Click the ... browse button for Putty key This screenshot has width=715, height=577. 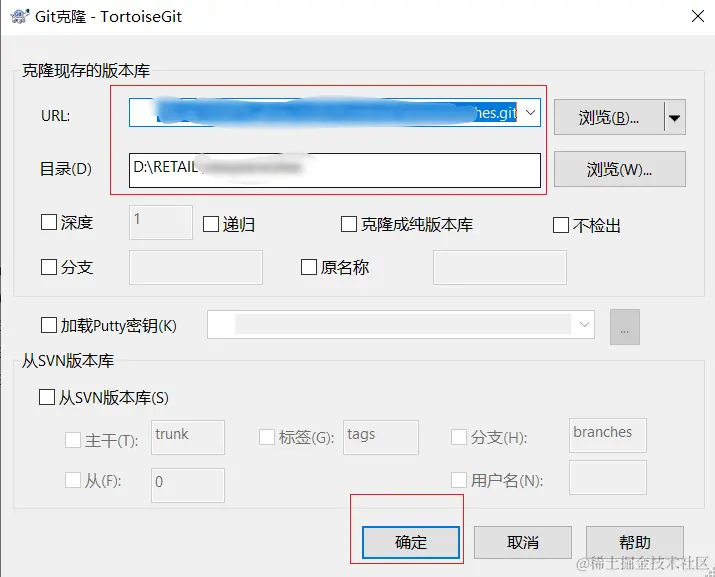point(625,327)
